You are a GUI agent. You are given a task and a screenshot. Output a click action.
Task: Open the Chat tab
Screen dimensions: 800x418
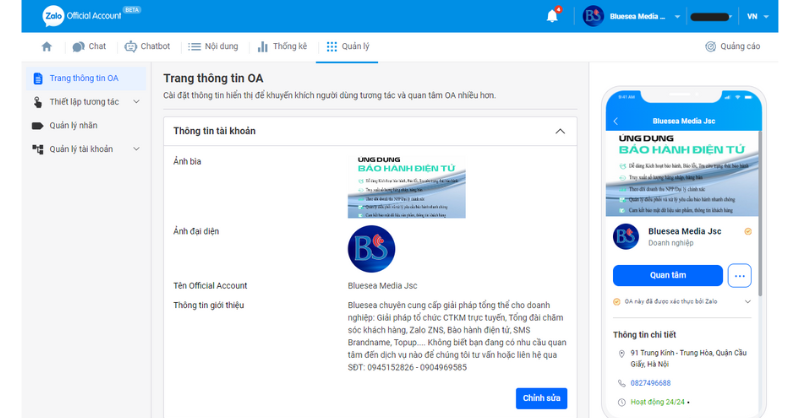tap(89, 46)
